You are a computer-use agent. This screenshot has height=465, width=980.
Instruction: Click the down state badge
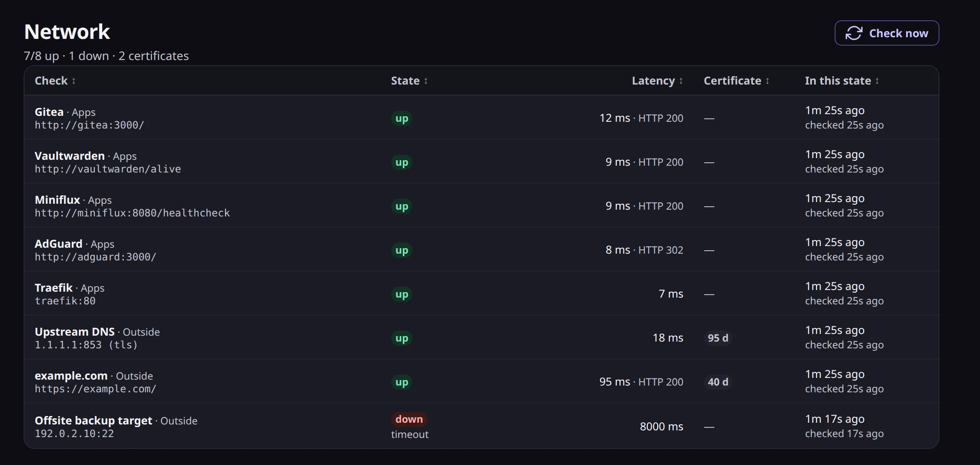pos(409,419)
